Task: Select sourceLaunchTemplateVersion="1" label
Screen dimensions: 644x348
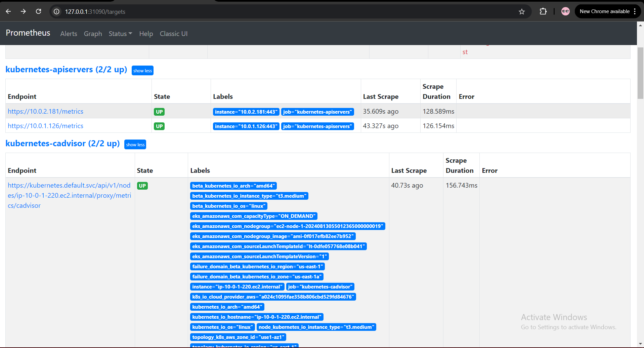Action: click(x=259, y=256)
